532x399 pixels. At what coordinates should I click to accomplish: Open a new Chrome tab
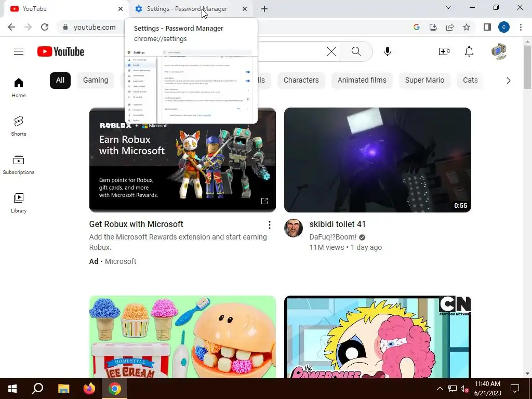coord(264,9)
